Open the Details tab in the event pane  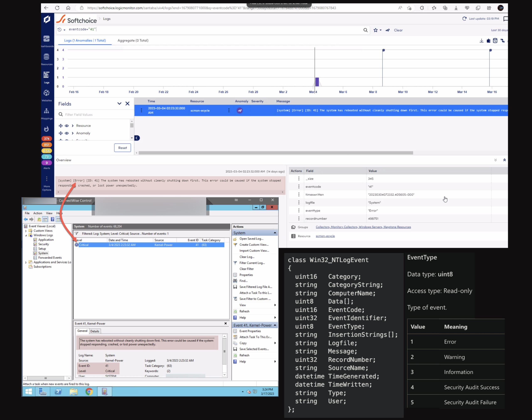[x=95, y=331]
